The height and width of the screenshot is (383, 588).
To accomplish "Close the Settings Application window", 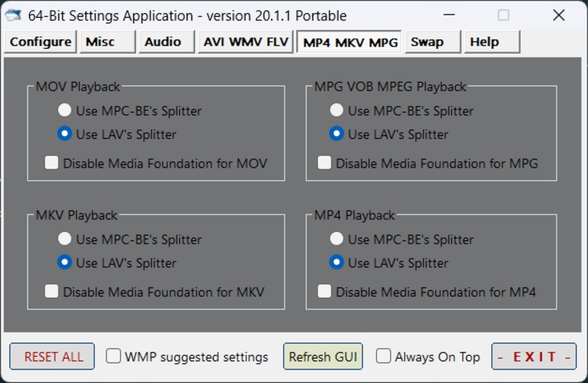I will pyautogui.click(x=559, y=15).
